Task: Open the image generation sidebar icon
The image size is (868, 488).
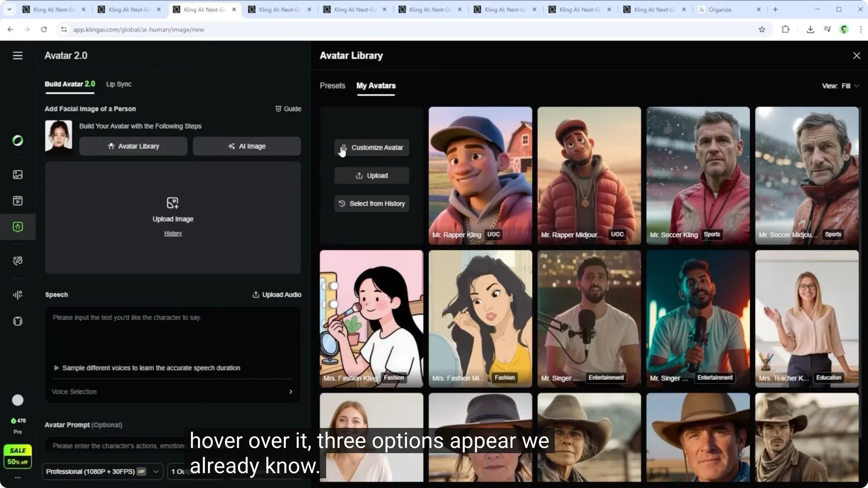Action: (x=18, y=174)
